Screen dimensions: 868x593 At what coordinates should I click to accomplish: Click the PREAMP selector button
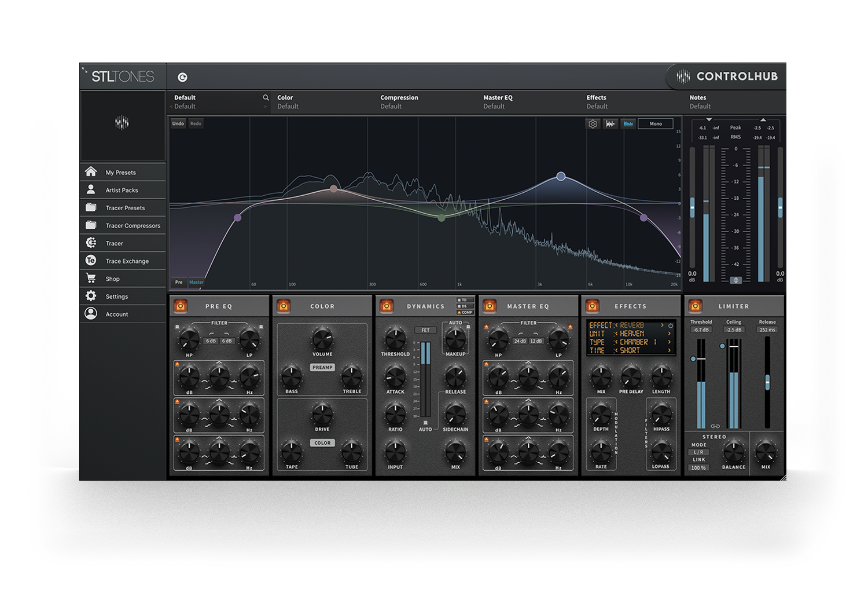pos(322,367)
